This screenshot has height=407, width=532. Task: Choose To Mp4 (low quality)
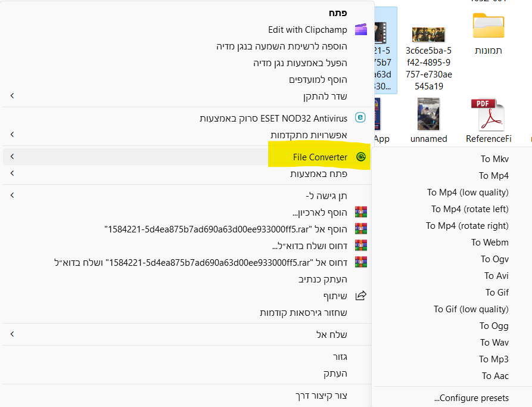tap(468, 192)
